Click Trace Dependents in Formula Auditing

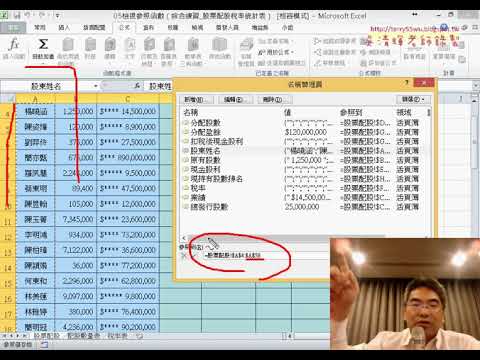point(335,52)
